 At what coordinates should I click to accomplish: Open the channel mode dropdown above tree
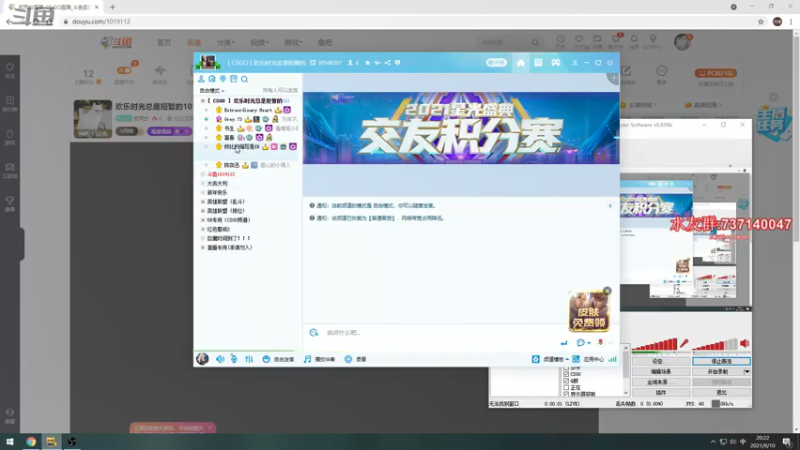tap(212, 90)
